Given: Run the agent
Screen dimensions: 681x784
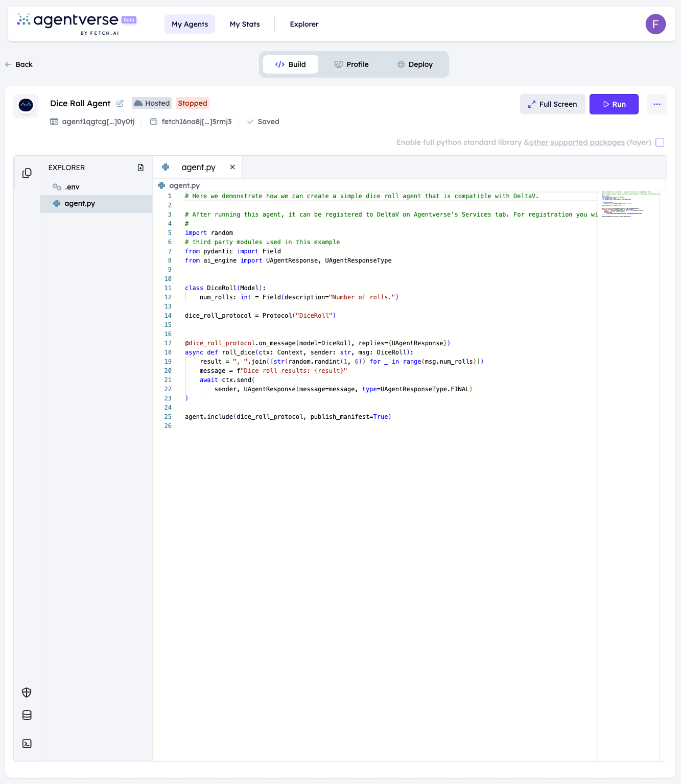Looking at the screenshot, I should click(x=614, y=104).
